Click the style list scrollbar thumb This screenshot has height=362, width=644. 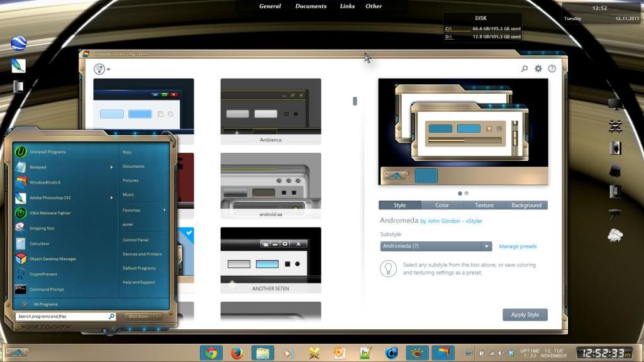(355, 101)
